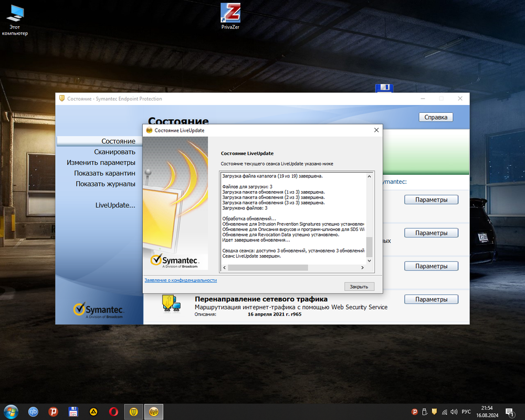The image size is (525, 420).
Task: Click the vertical scrollbar thumb in log
Action: (x=369, y=247)
